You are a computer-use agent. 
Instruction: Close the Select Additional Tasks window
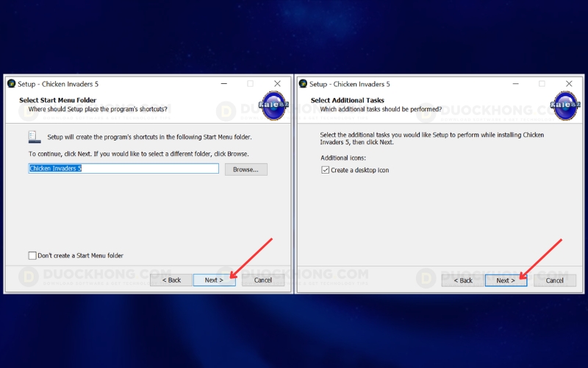(569, 83)
